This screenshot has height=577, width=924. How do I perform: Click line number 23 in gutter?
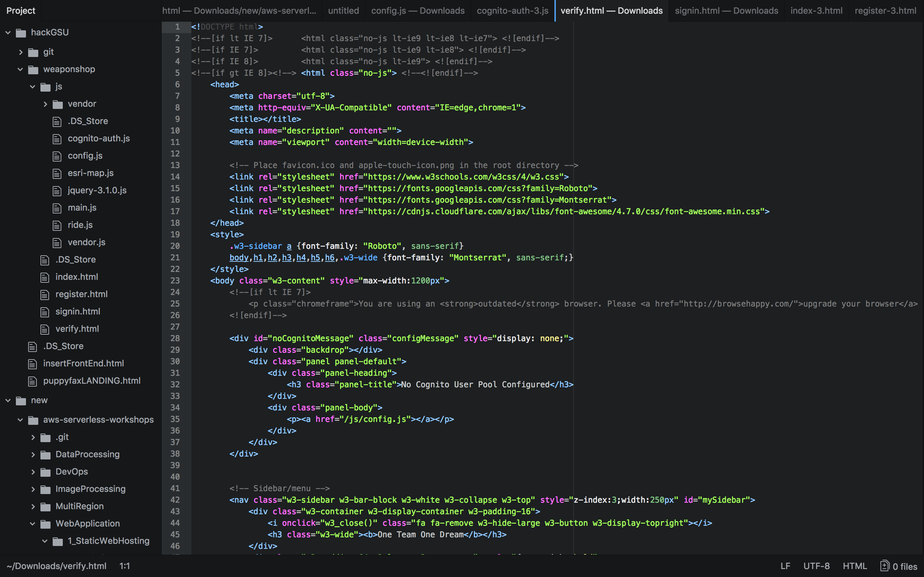pyautogui.click(x=175, y=281)
